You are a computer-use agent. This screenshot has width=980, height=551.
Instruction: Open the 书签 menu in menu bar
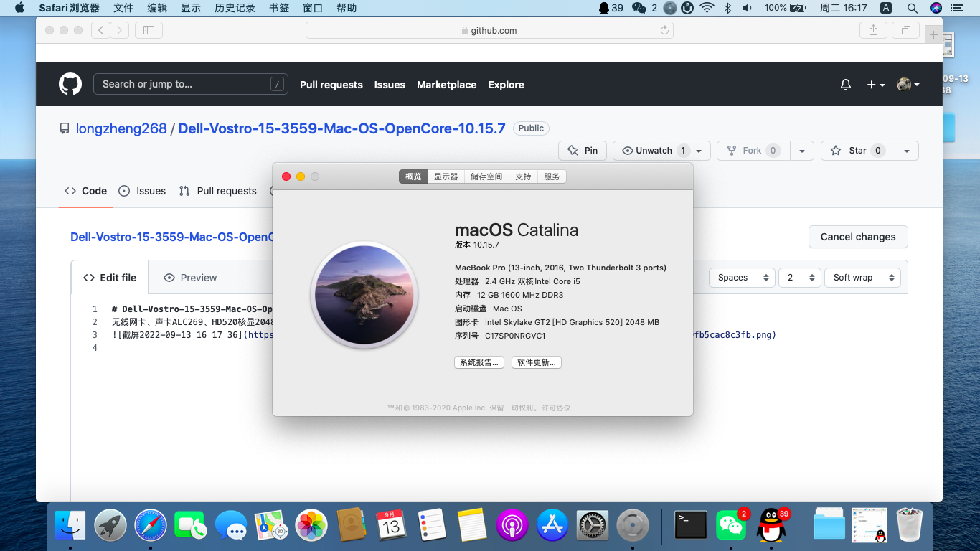pos(279,8)
